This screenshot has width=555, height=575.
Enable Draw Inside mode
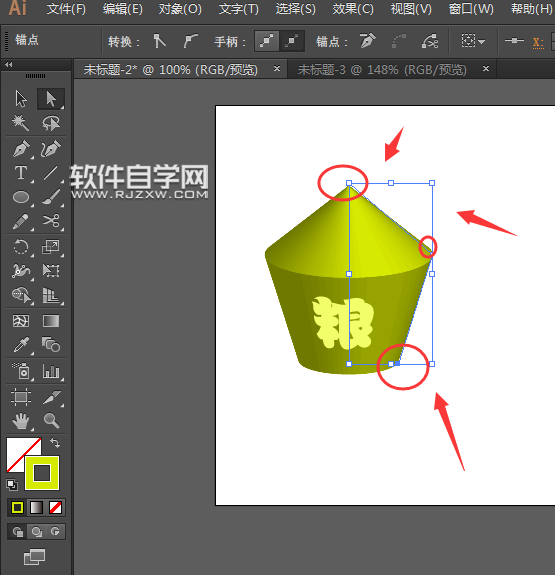point(55,531)
